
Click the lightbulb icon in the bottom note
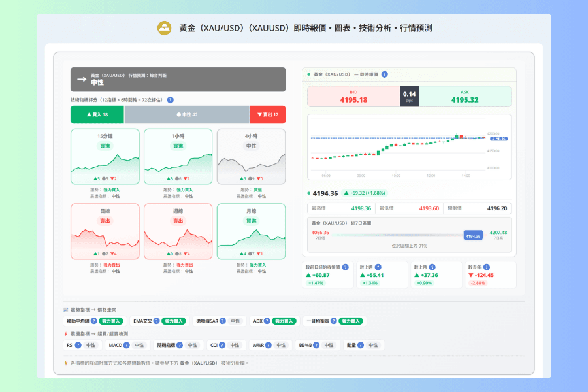(66, 363)
